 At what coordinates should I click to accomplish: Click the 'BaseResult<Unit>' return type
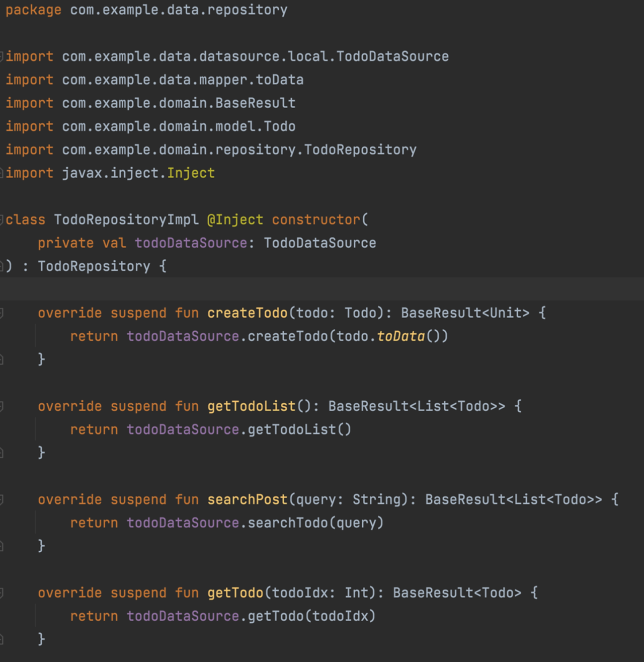pyautogui.click(x=465, y=313)
